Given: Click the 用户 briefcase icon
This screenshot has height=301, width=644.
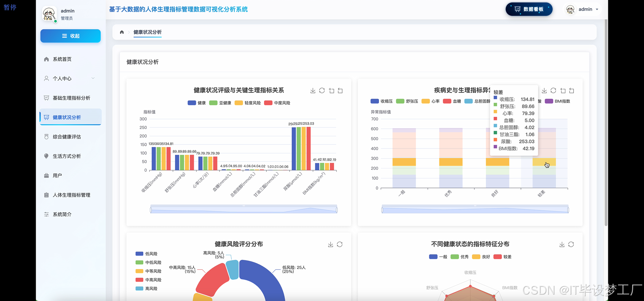Looking at the screenshot, I should coord(47,175).
